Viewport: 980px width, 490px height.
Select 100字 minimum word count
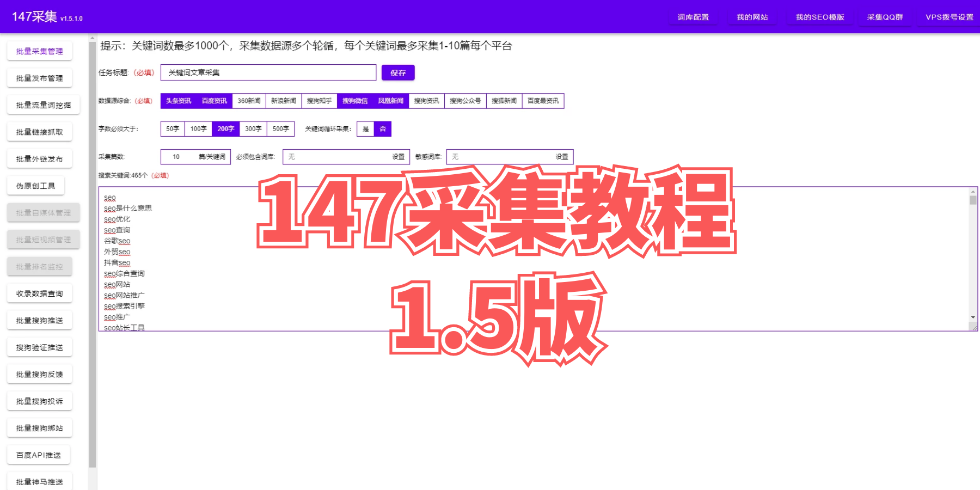[198, 129]
